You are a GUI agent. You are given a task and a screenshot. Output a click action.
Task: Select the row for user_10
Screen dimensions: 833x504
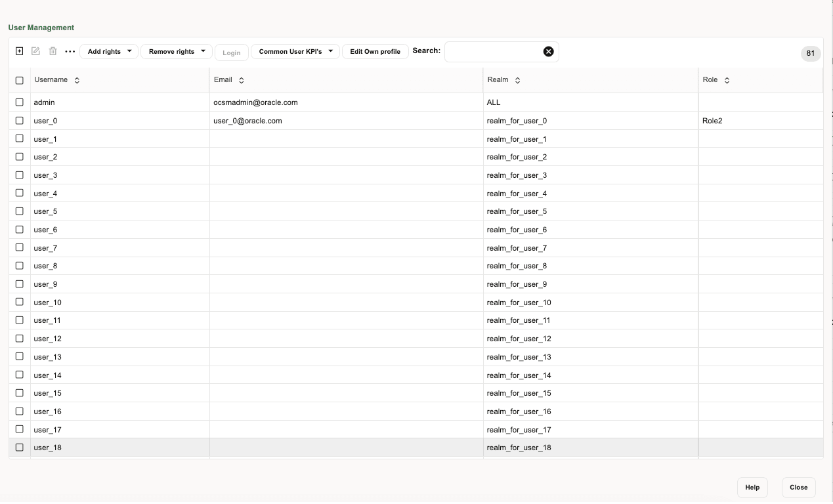118,302
